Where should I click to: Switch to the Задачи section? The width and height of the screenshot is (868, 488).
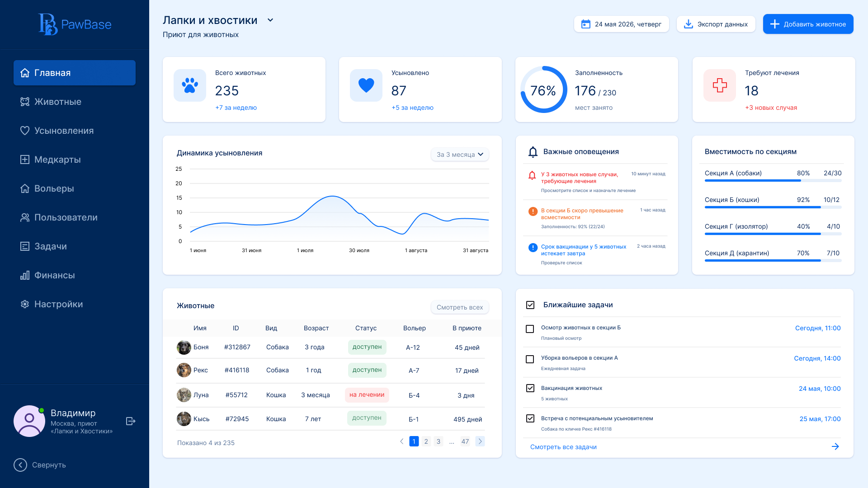[52, 246]
